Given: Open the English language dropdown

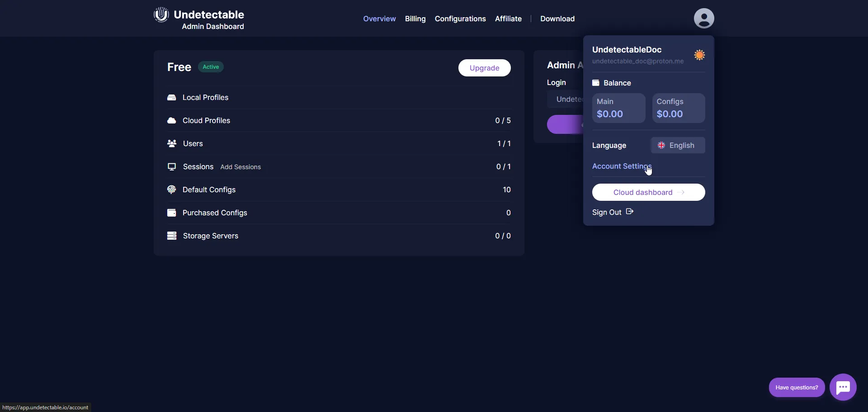Looking at the screenshot, I should (678, 145).
